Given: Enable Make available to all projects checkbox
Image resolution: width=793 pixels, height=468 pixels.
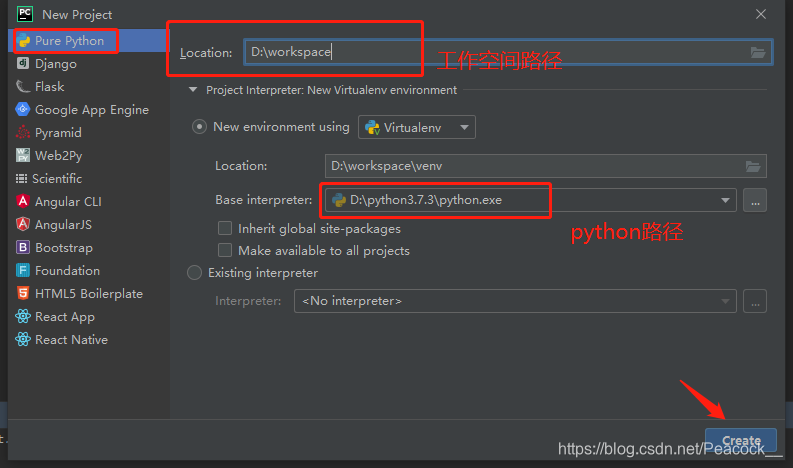Looking at the screenshot, I should coord(225,250).
